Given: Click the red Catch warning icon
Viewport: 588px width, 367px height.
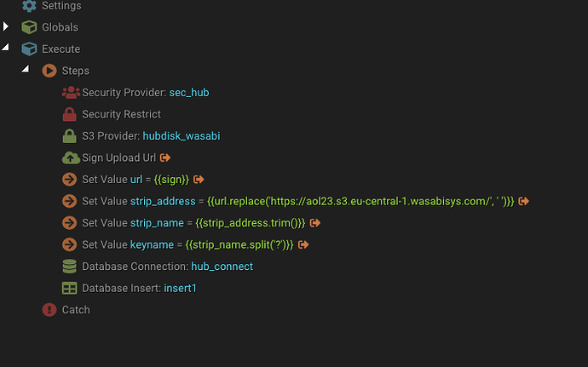Looking at the screenshot, I should click(49, 310).
